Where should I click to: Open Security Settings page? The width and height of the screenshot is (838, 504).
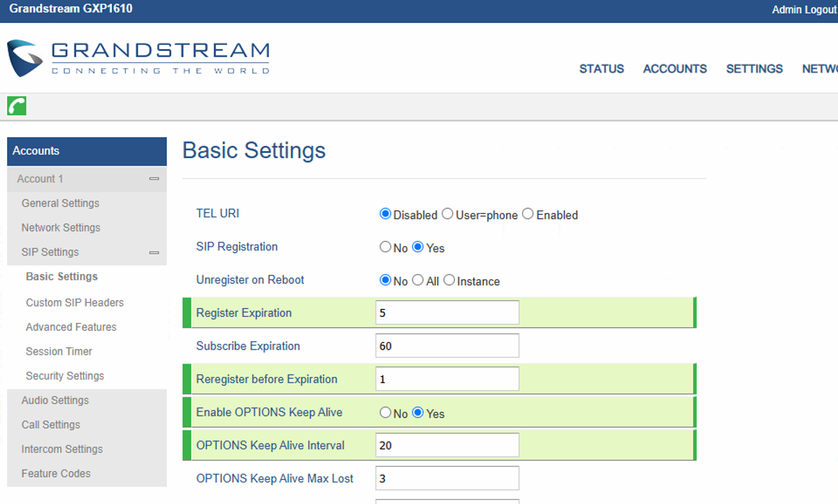65,376
